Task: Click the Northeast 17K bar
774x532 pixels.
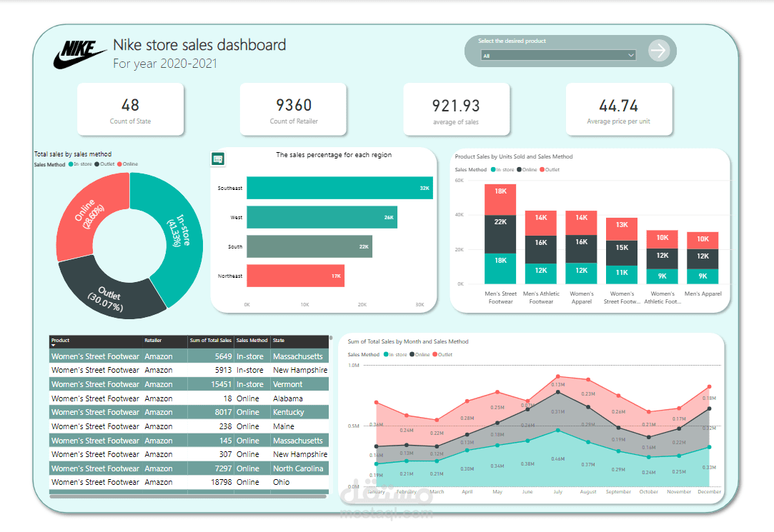Action: click(296, 276)
